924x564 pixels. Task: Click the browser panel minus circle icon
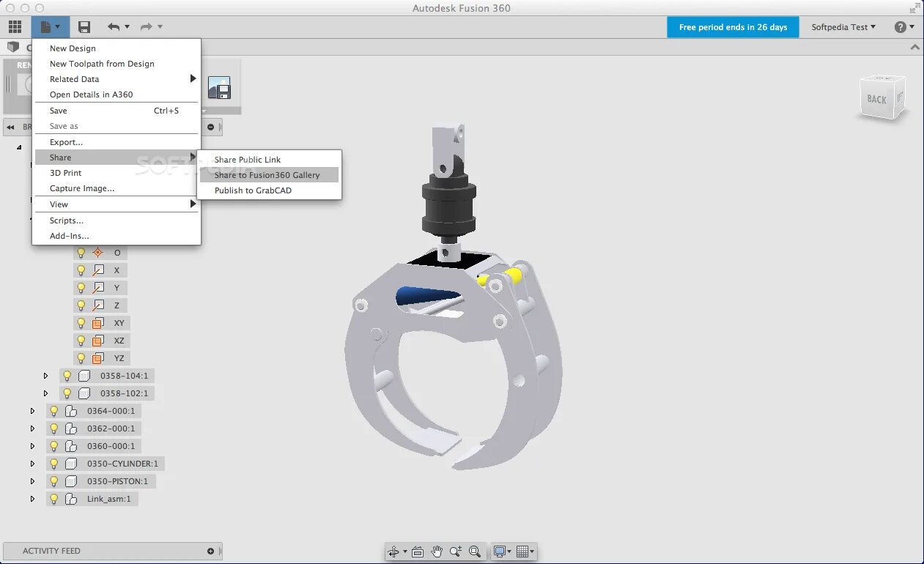point(211,127)
